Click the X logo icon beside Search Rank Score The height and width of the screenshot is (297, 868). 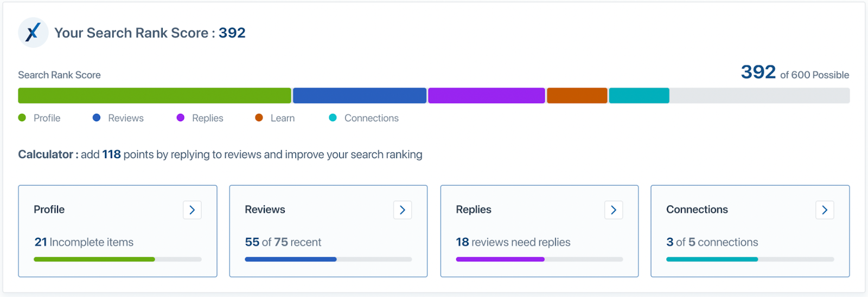click(x=33, y=33)
